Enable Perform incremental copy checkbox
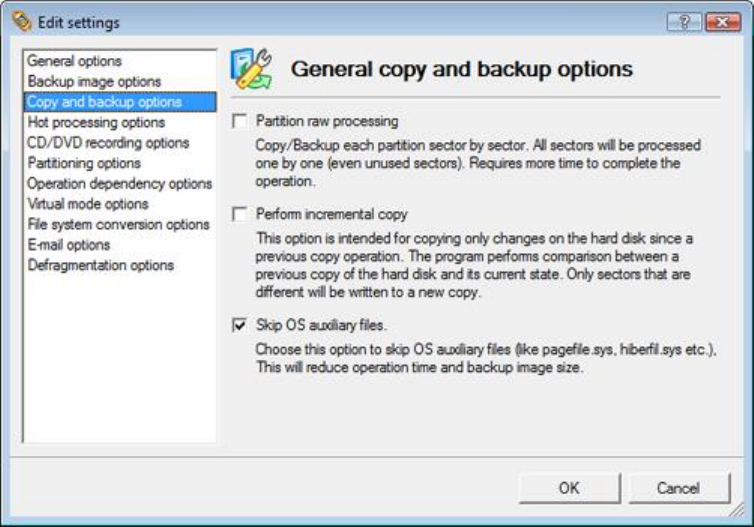Viewport: 754px width, 527px height. coord(239,214)
